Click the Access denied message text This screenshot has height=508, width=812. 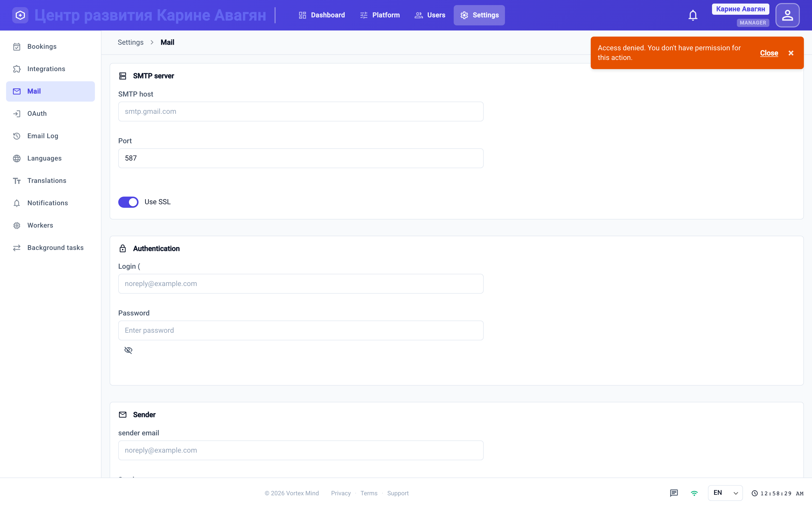669,53
